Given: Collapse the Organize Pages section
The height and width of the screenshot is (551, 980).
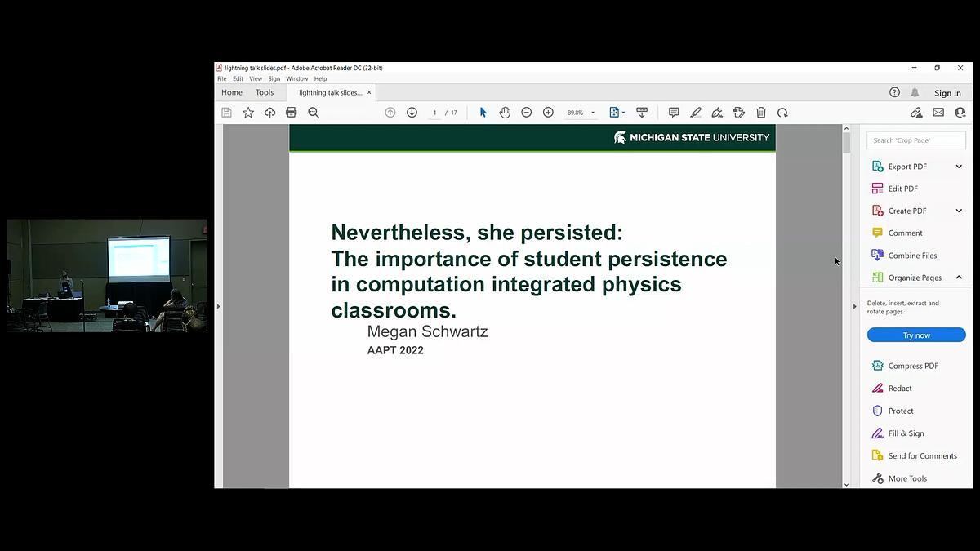Looking at the screenshot, I should click(959, 278).
